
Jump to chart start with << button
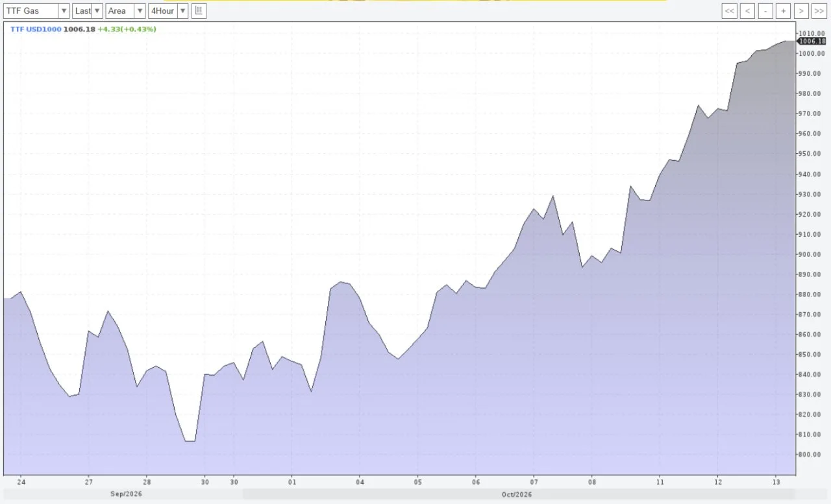730,11
